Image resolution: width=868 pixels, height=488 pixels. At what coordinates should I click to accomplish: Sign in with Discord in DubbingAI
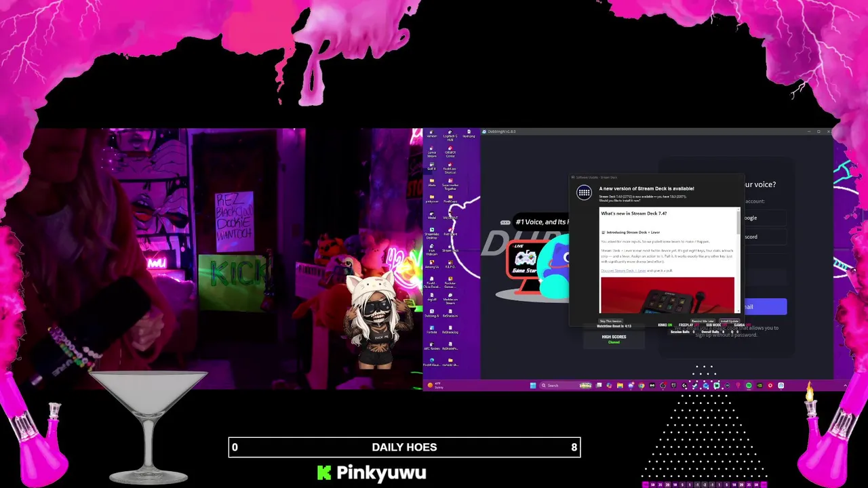765,237
